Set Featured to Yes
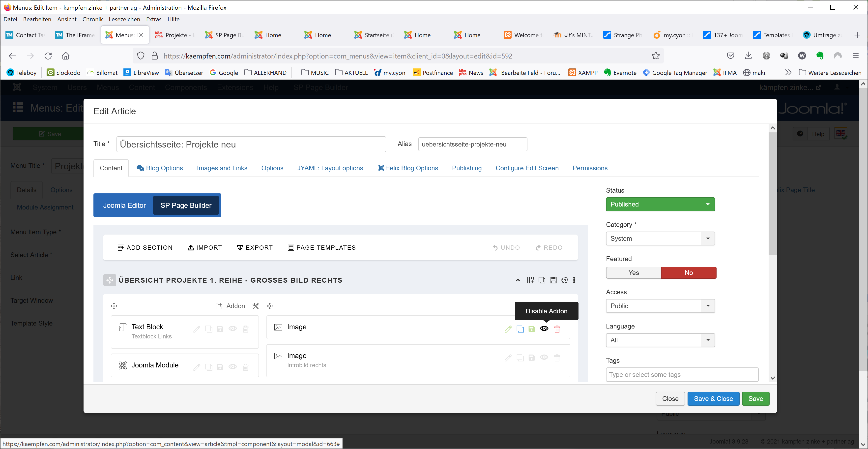Viewport: 868px width, 449px height. [634, 273]
